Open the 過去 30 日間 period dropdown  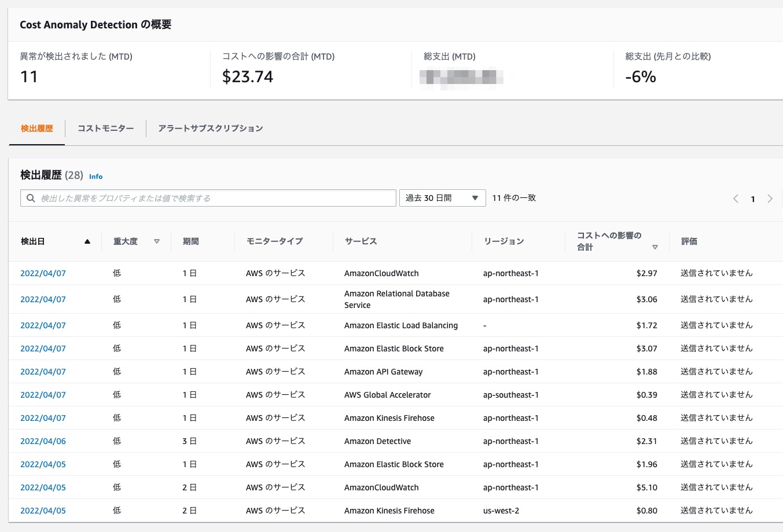(442, 198)
